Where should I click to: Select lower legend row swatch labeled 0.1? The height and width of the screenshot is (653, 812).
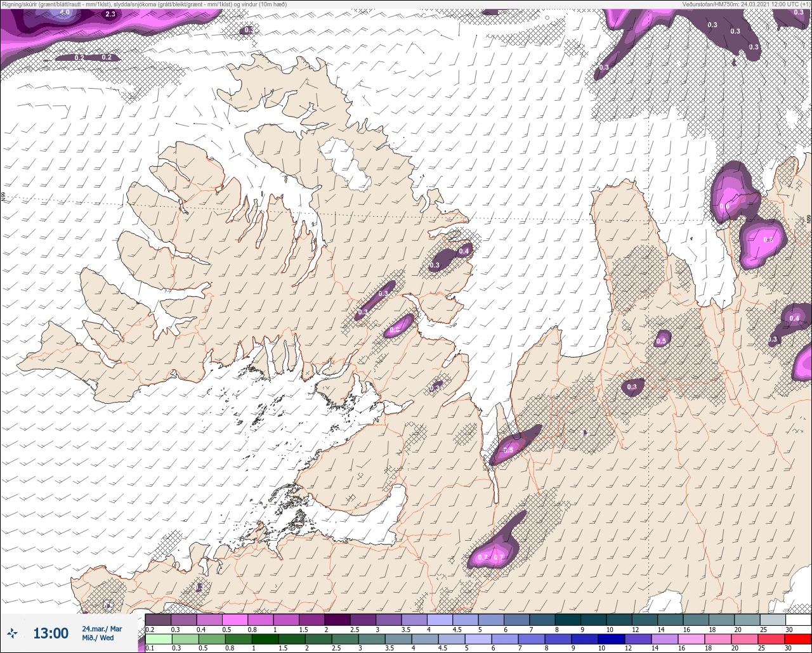click(x=158, y=639)
